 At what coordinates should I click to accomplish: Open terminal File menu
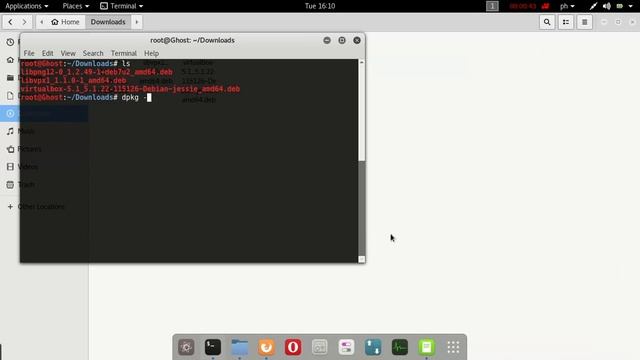coord(29,53)
